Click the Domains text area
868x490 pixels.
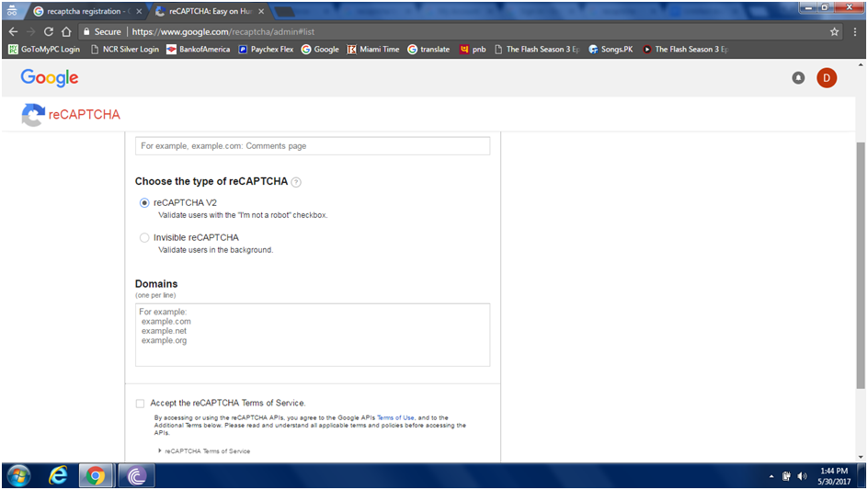click(313, 335)
